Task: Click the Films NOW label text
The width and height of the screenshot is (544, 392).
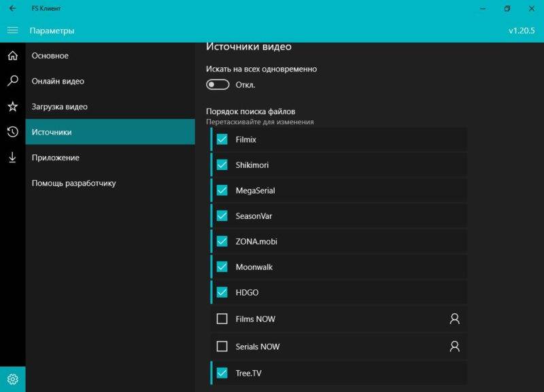Action: 256,319
